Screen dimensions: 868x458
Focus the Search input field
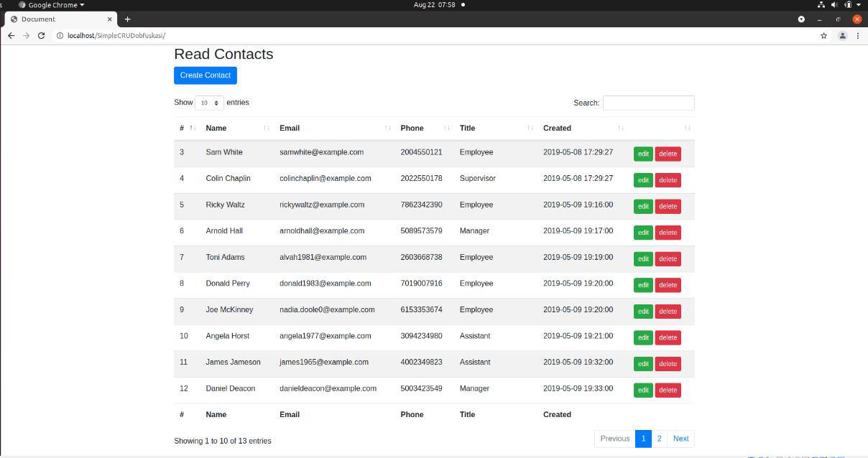tap(648, 103)
